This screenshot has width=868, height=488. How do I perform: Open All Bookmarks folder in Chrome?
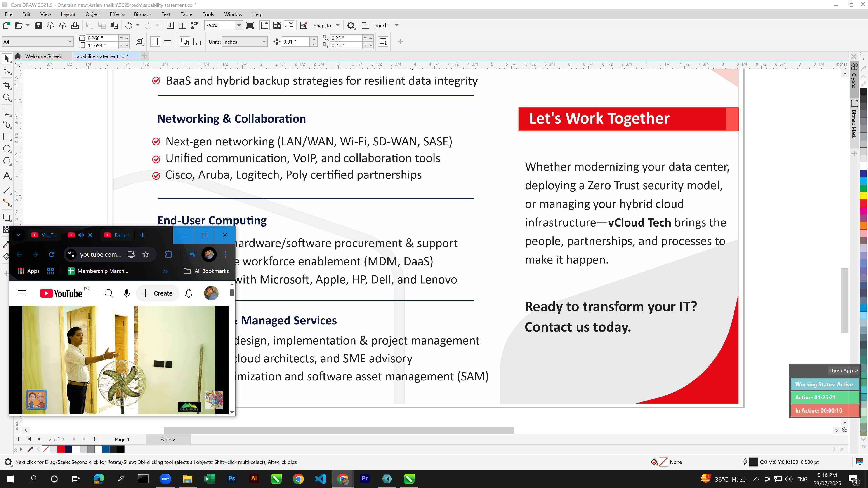(207, 271)
